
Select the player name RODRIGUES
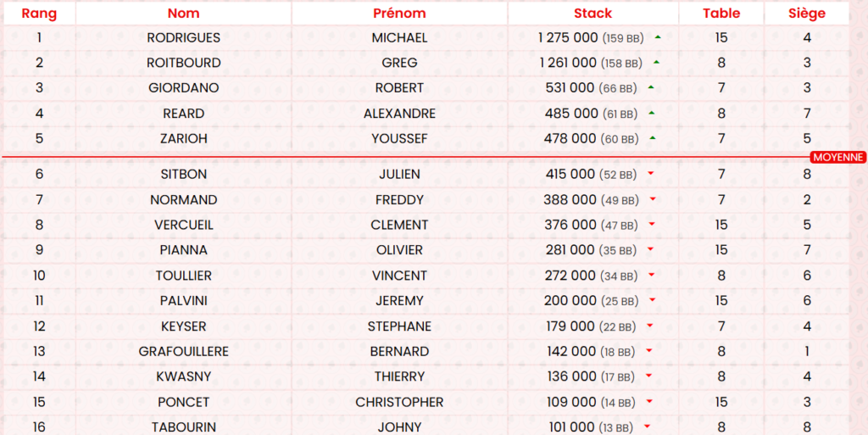click(184, 38)
